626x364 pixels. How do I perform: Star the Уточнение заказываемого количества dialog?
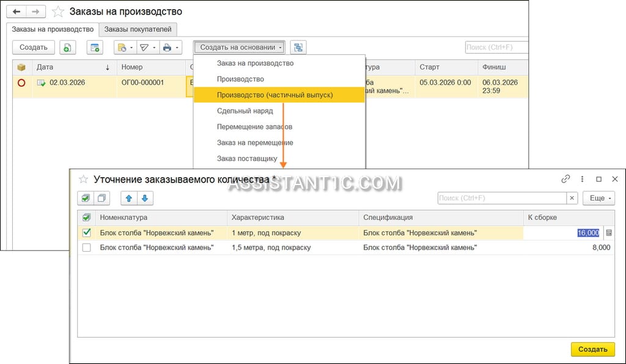pyautogui.click(x=83, y=180)
